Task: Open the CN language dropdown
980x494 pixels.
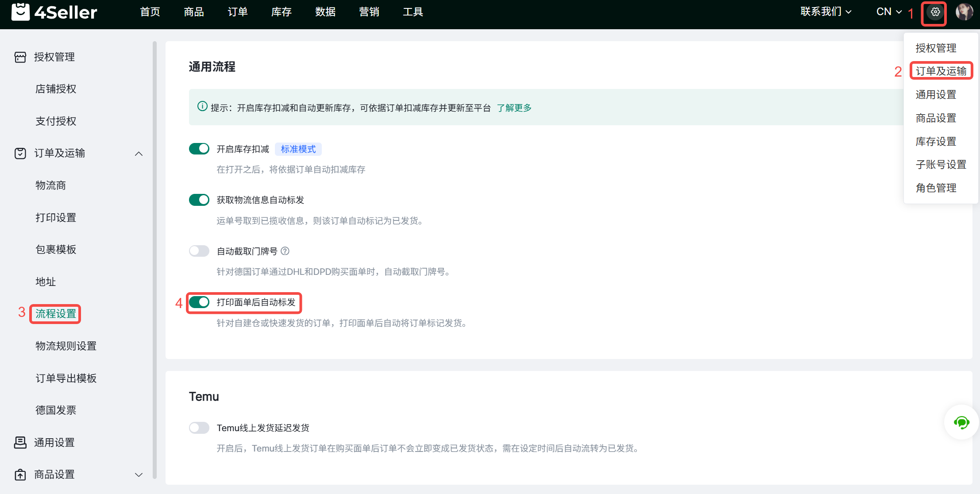Action: 888,12
